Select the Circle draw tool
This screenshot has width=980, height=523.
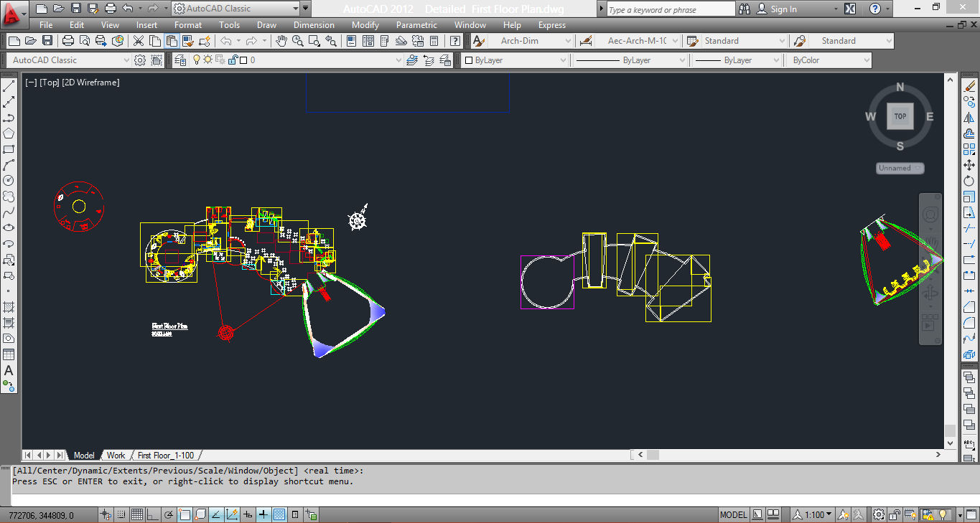[x=9, y=181]
